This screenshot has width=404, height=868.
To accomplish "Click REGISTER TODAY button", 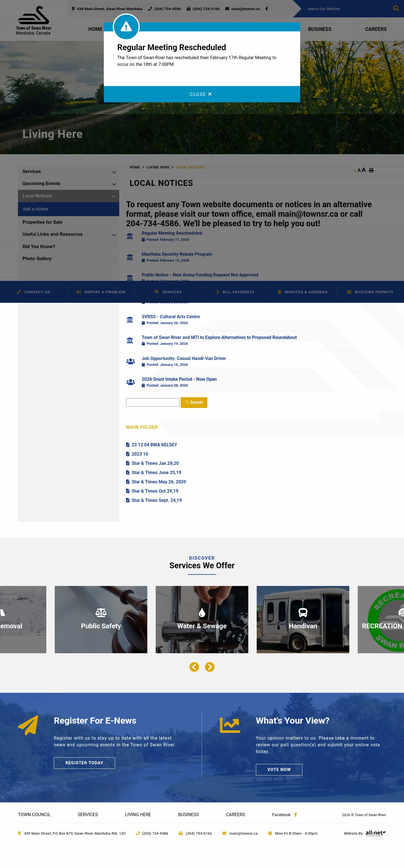I will [84, 763].
